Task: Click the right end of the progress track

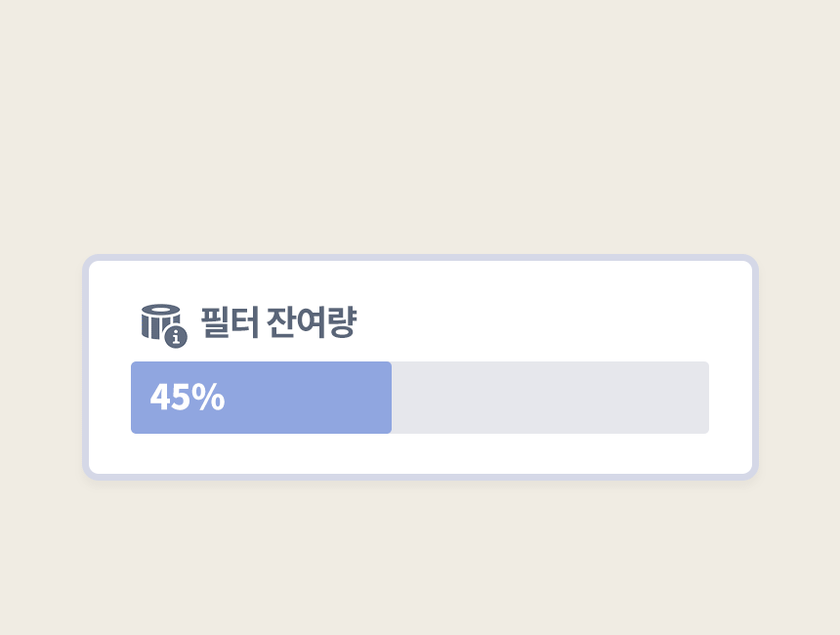Action: (703, 398)
